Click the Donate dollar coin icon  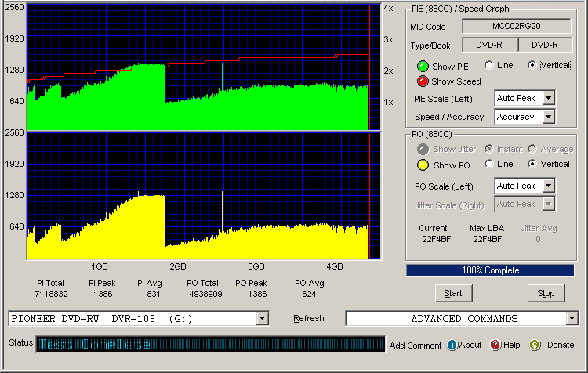point(535,346)
